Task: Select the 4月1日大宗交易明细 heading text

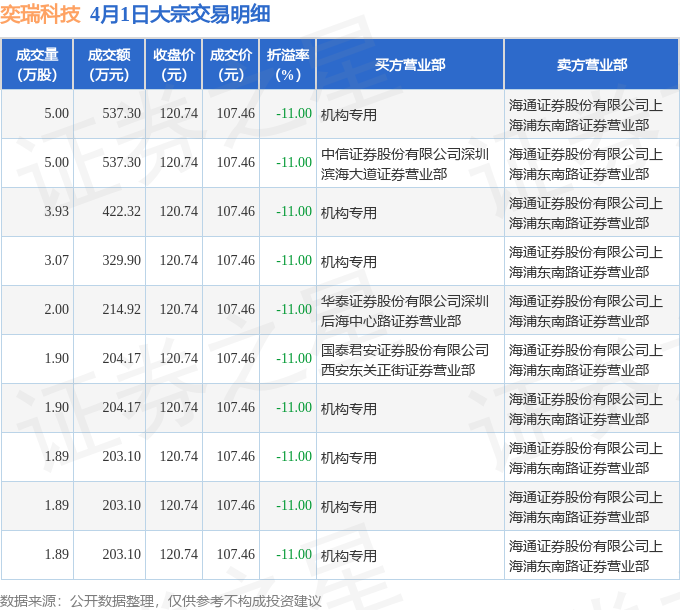Action: [180, 15]
